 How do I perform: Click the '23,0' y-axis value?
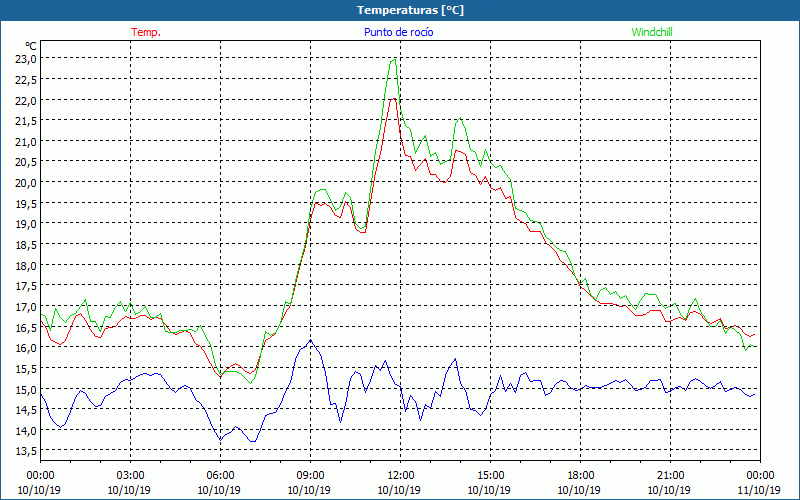(26, 59)
